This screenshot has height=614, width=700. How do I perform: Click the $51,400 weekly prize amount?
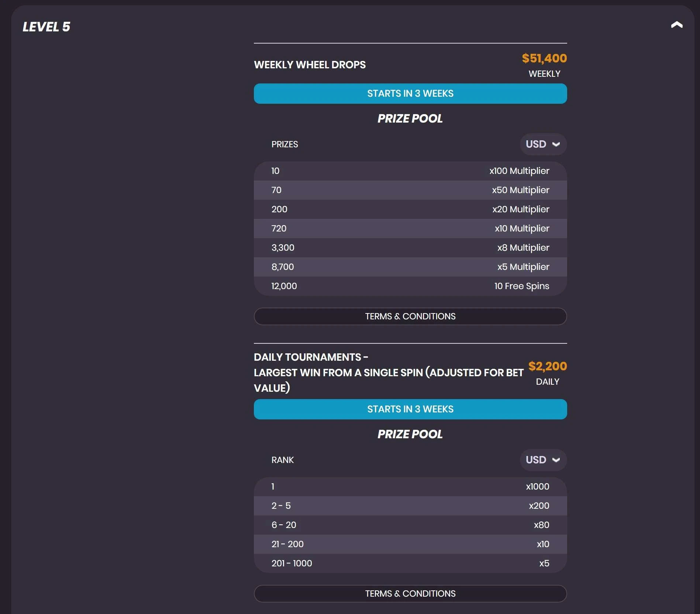coord(544,58)
